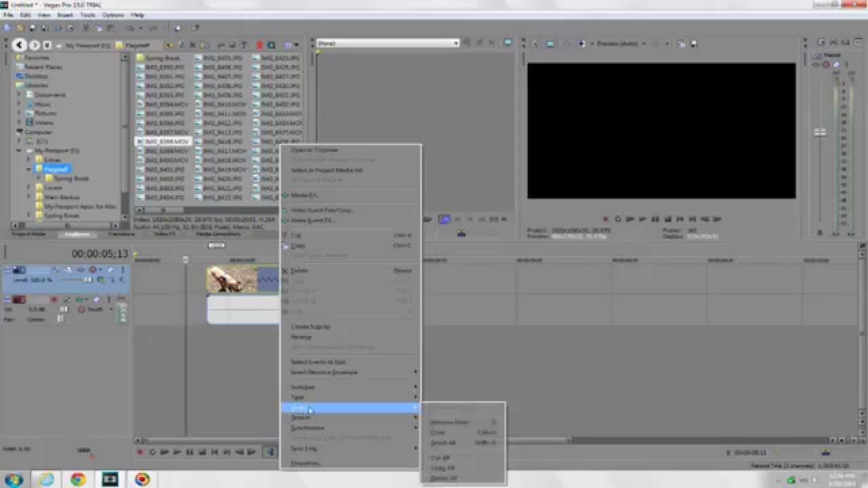The width and height of the screenshot is (868, 488).
Task: Click the red Delete icon in Explorer toolbar
Action: 259,45
